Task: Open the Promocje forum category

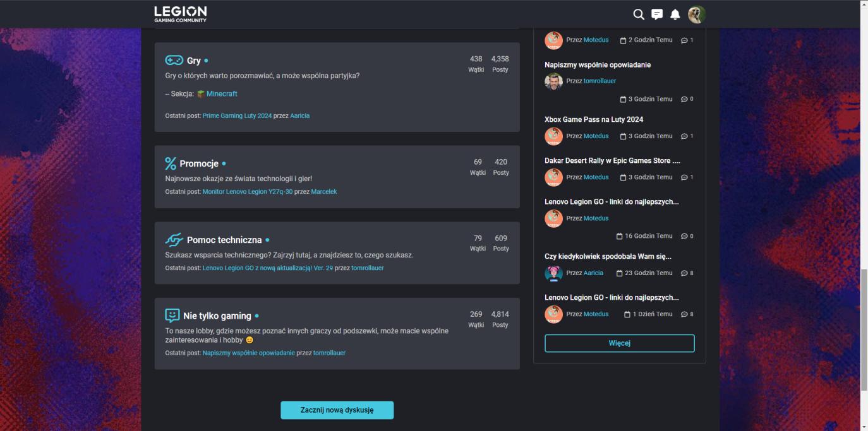Action: 199,163
